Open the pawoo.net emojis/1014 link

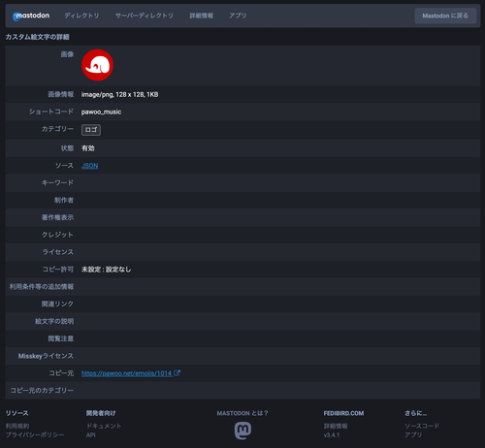tap(126, 373)
